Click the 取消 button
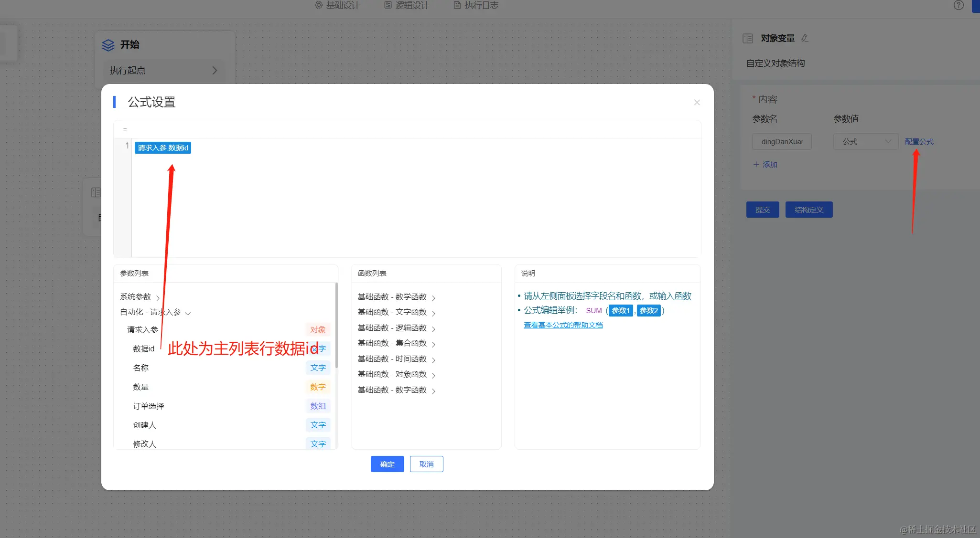This screenshot has width=980, height=538. coord(426,464)
